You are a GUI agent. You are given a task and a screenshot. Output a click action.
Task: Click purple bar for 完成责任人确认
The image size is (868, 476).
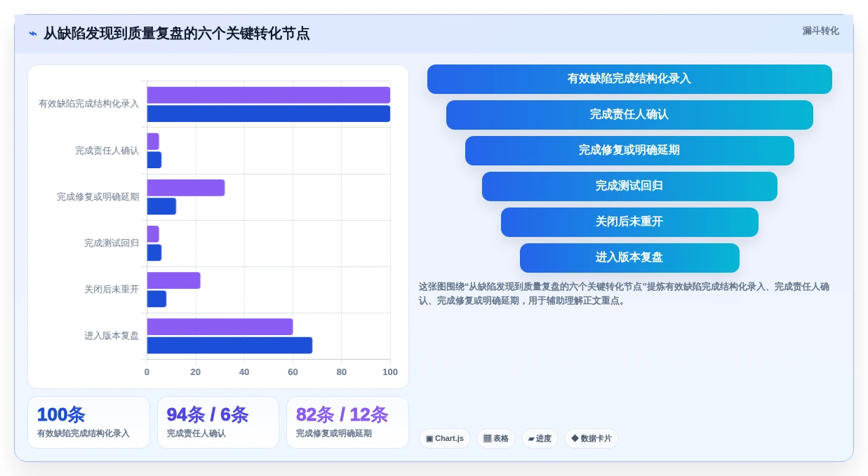tap(153, 142)
